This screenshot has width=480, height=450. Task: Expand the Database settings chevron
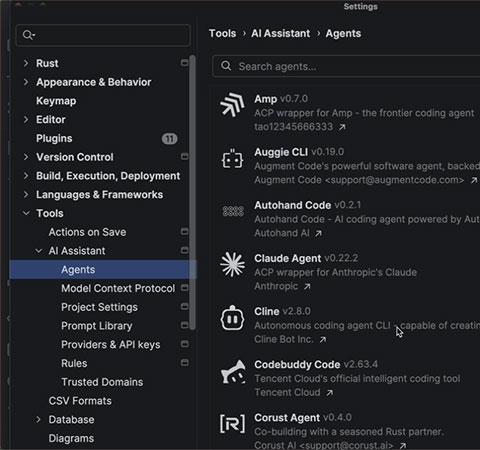tap(38, 419)
